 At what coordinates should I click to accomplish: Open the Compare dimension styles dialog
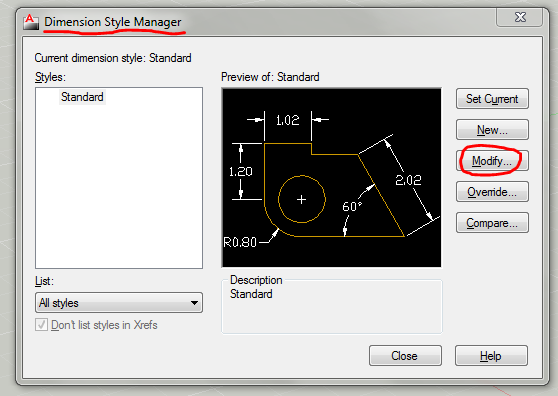click(492, 223)
